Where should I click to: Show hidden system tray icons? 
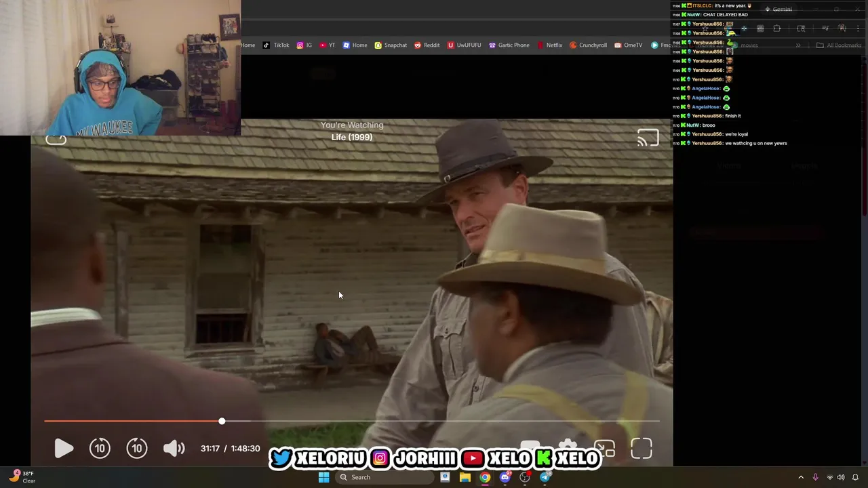tap(801, 477)
